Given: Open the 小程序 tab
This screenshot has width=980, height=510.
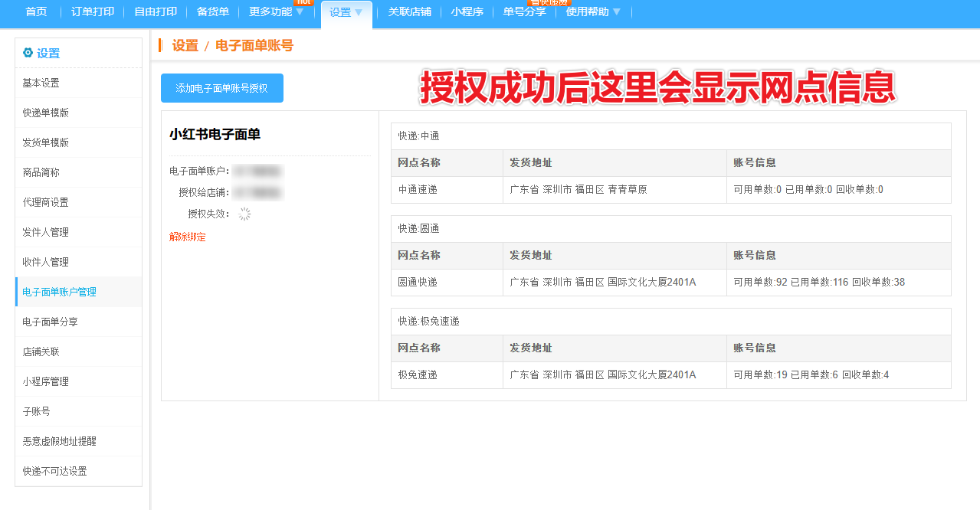Looking at the screenshot, I should point(467,12).
